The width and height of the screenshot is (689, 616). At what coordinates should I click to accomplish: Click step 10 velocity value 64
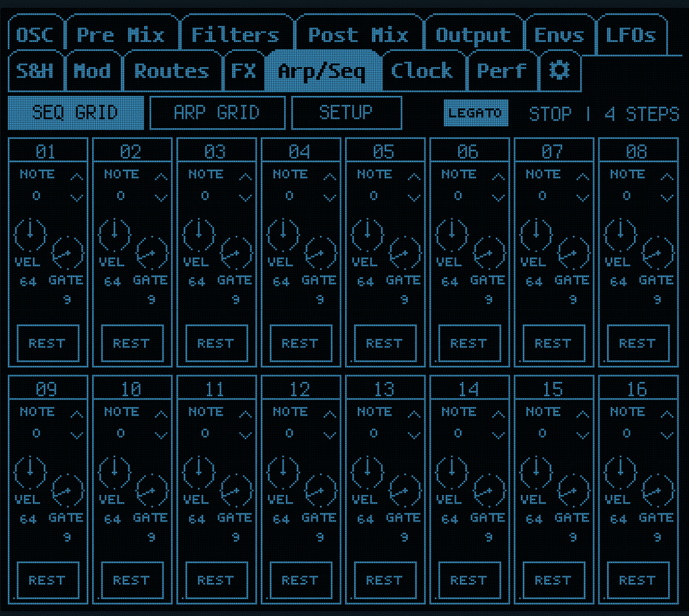click(112, 519)
